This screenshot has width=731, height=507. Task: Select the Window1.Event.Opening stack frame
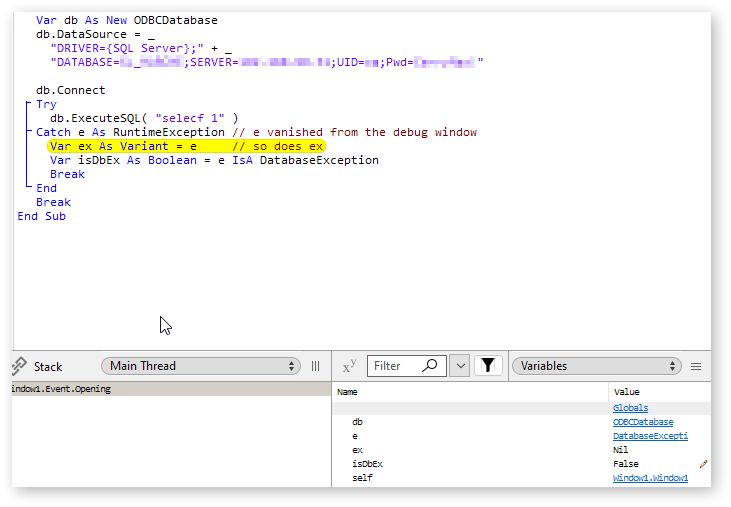click(x=62, y=389)
